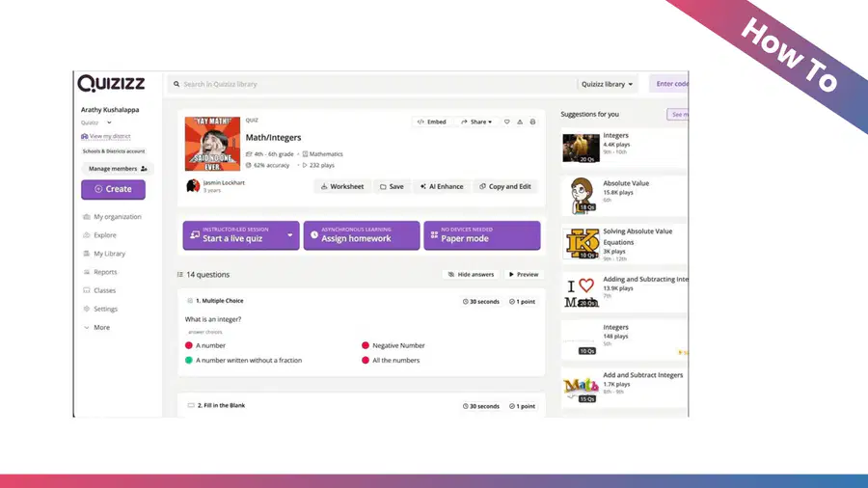Select answer 'Negative Number'
The width and height of the screenshot is (868, 488).
[393, 345]
